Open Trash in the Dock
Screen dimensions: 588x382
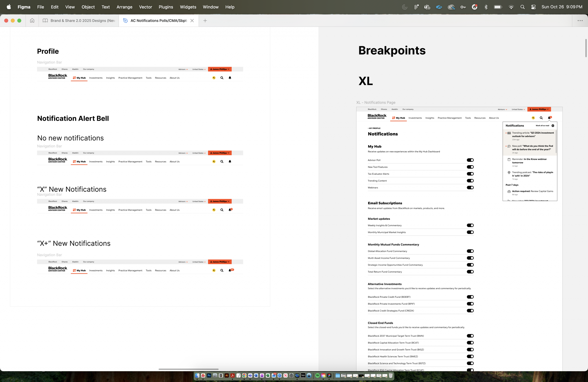[391, 376]
